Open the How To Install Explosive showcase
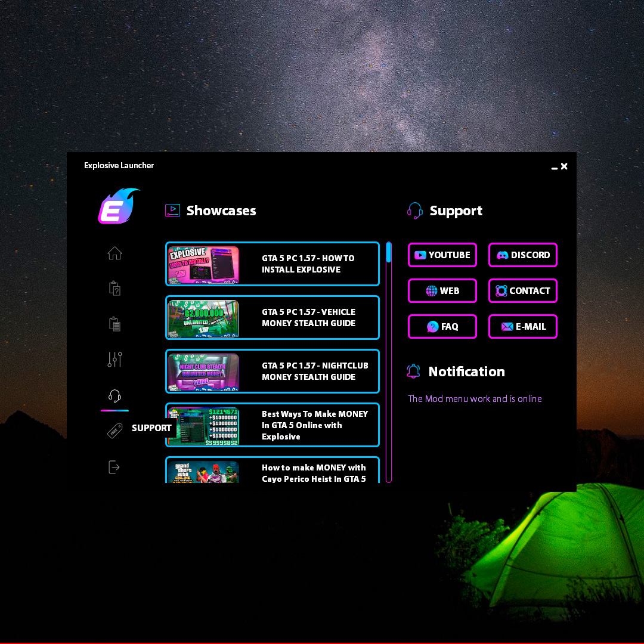The height and width of the screenshot is (644, 644). tap(272, 264)
